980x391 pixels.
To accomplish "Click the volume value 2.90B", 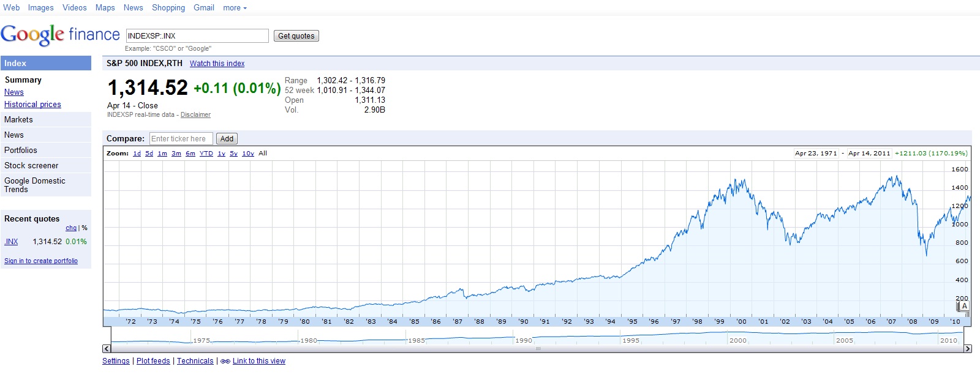I will pos(375,110).
